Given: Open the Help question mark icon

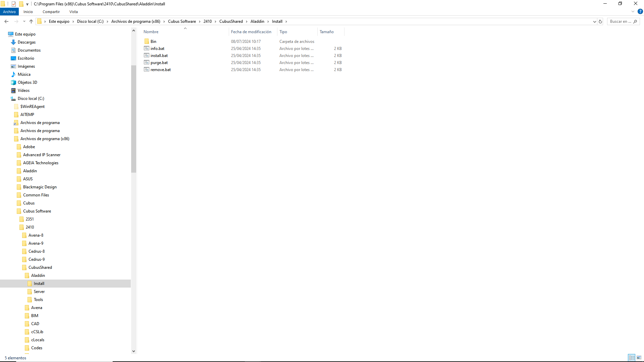Looking at the screenshot, I should pos(640,11).
